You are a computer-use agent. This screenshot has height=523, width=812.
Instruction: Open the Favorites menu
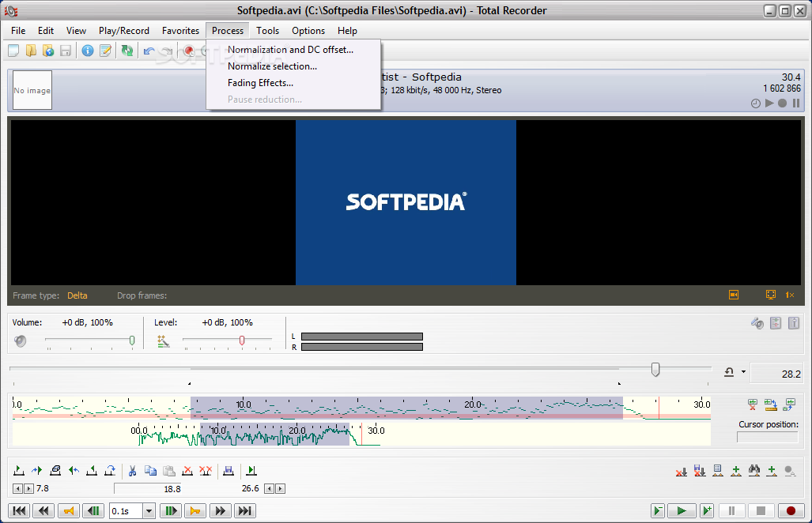[180, 31]
